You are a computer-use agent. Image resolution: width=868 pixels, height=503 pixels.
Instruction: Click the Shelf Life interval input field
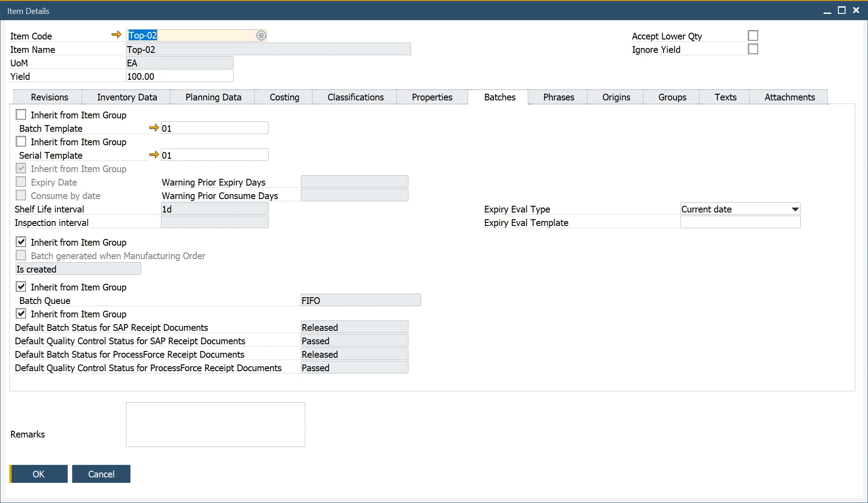coord(214,209)
